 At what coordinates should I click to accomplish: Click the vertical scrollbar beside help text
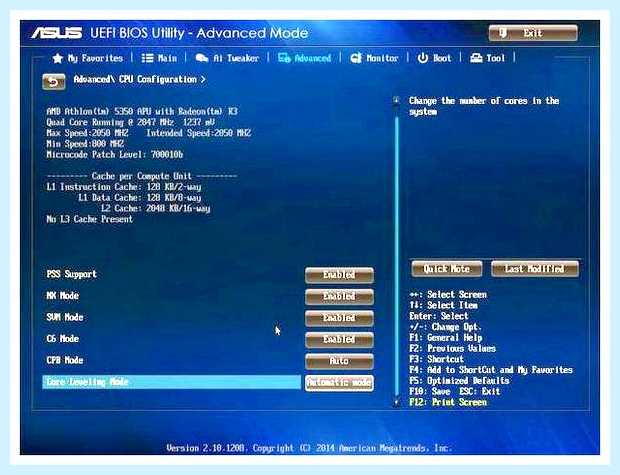pos(397,251)
